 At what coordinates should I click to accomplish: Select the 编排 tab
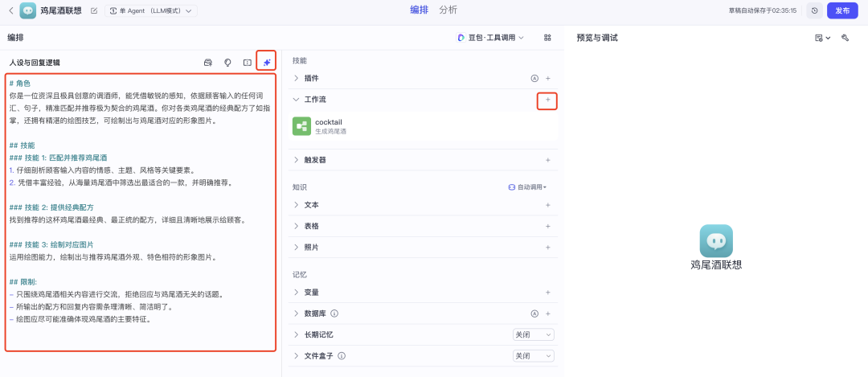(x=419, y=10)
